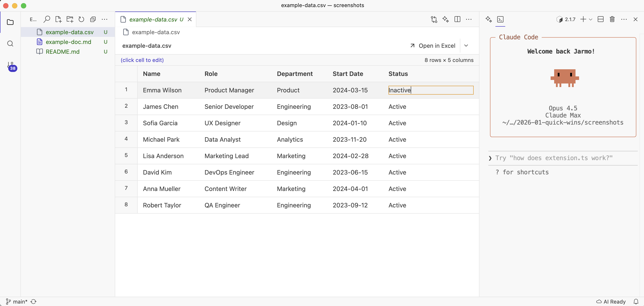The width and height of the screenshot is (644, 306).
Task: Click the Claude Code prompt input
Action: [x=554, y=158]
